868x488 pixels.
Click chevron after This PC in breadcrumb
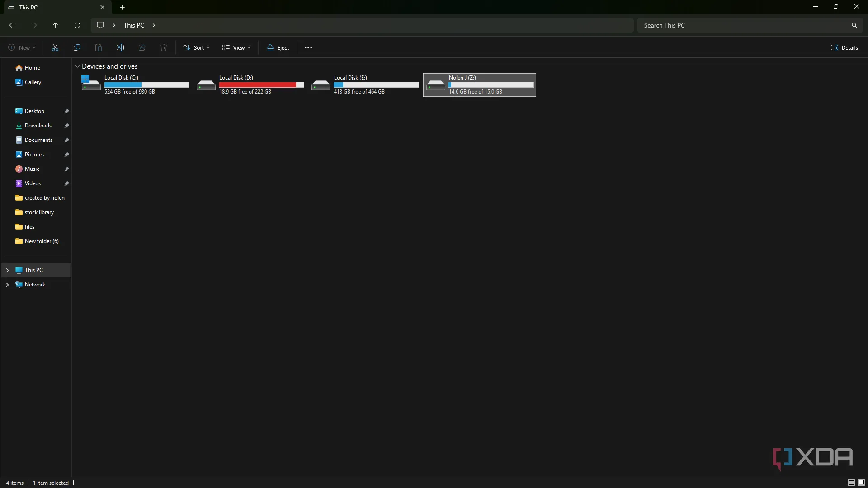click(154, 25)
